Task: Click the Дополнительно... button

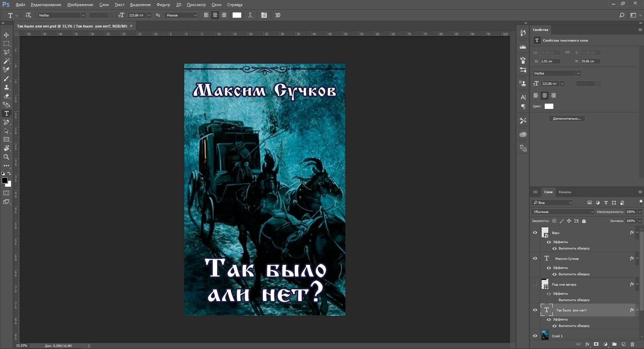Action: click(566, 119)
